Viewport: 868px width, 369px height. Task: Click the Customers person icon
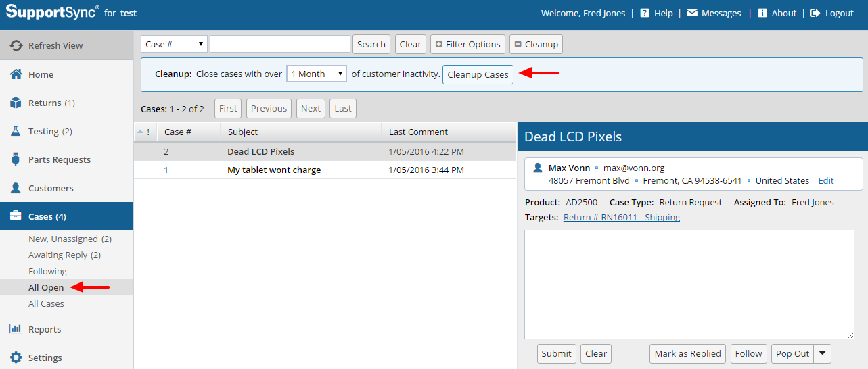click(16, 188)
